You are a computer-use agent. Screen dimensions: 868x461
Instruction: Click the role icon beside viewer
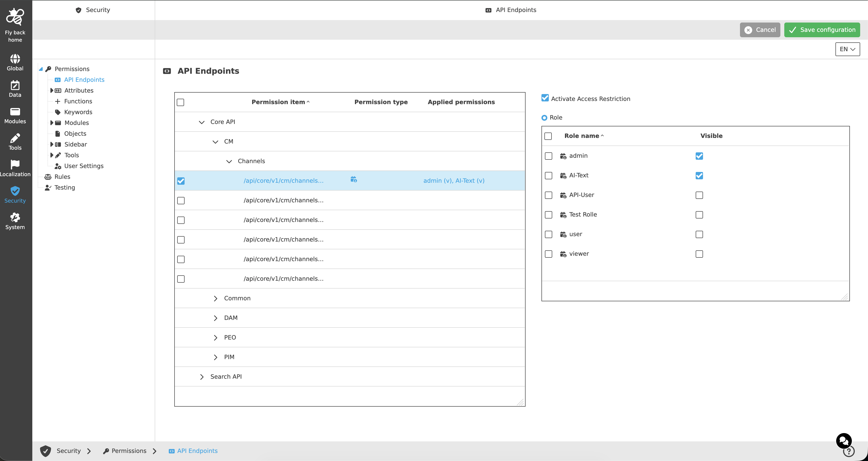click(563, 254)
